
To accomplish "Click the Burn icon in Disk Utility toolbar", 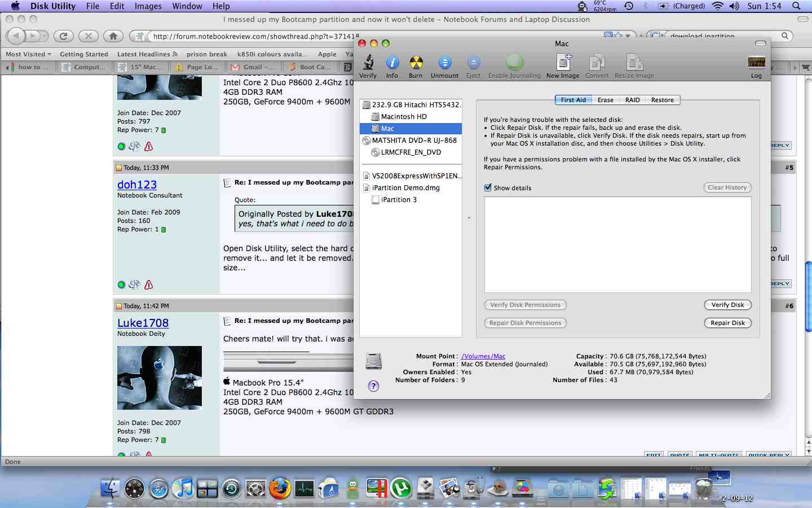I will [x=416, y=62].
